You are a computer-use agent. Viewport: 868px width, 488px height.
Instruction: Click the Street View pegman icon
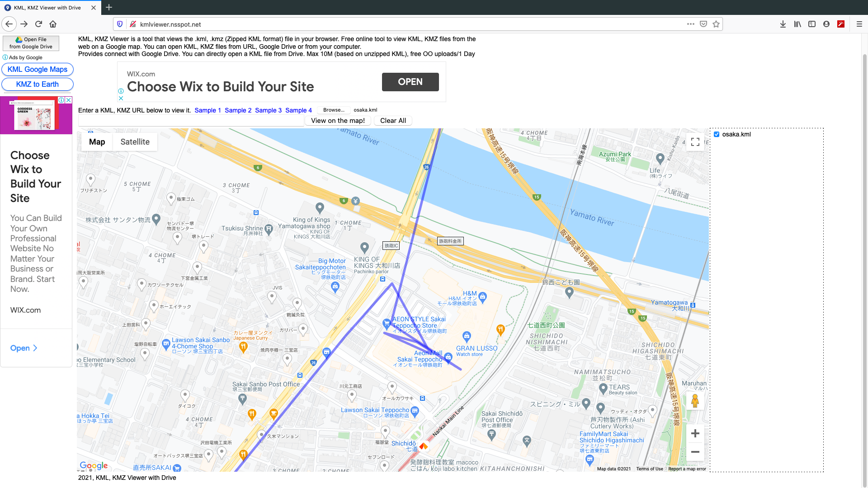click(x=695, y=401)
